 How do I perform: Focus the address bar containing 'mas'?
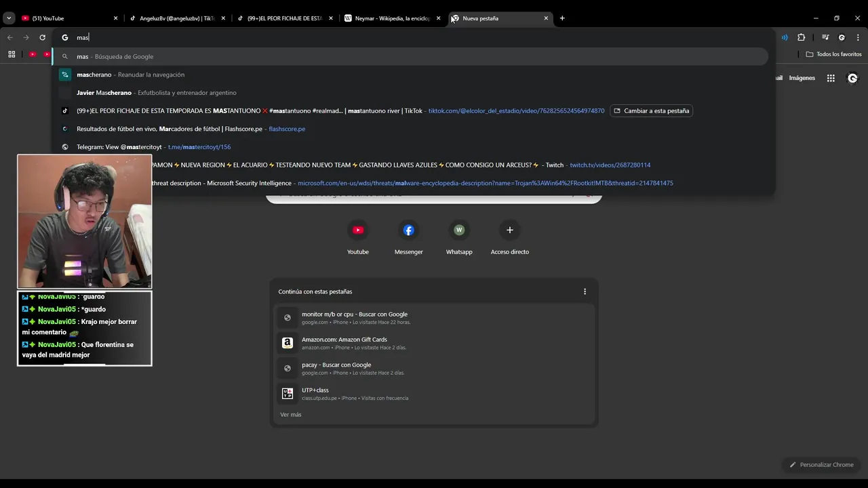coord(414,37)
